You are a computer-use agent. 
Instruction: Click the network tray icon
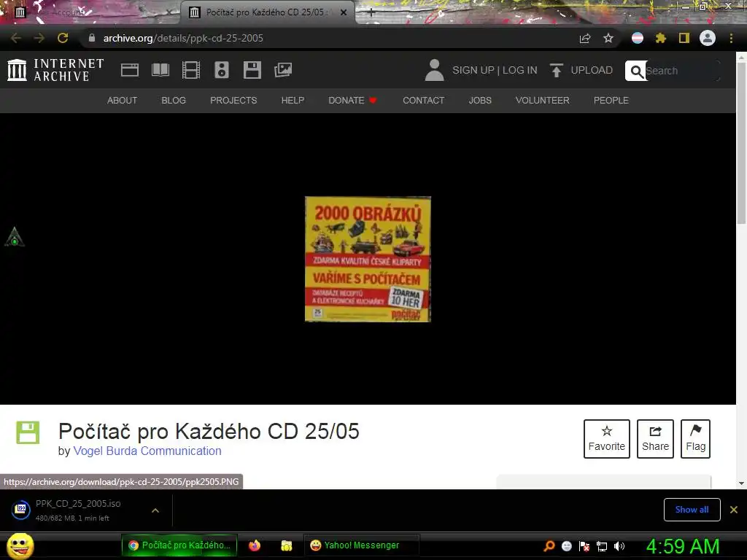click(x=602, y=546)
